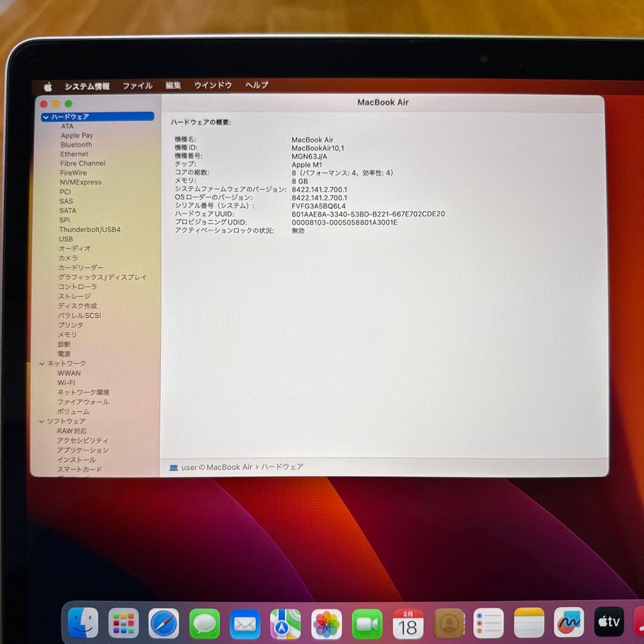Select Bluetooth in the sidebar
The height and width of the screenshot is (644, 644).
coord(76,145)
